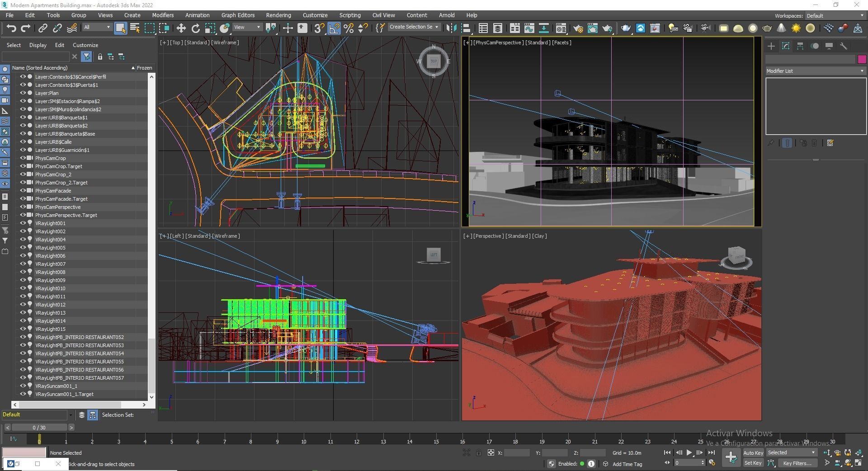The width and height of the screenshot is (868, 471).
Task: Click the object color swatch in command panel
Action: [862, 59]
